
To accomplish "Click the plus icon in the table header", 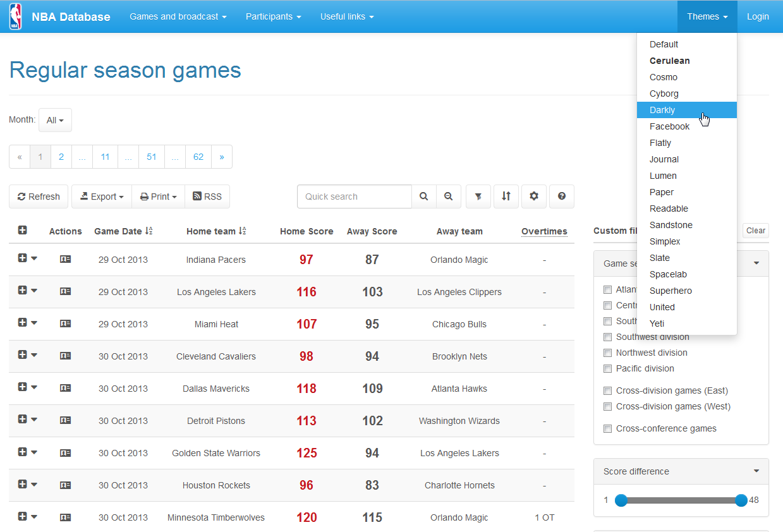I will pos(22,231).
